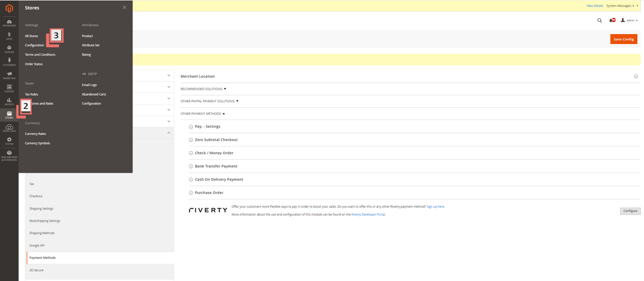Click the Catalog sidebar icon
Viewport: 644px width, 281px height.
[x=9, y=49]
